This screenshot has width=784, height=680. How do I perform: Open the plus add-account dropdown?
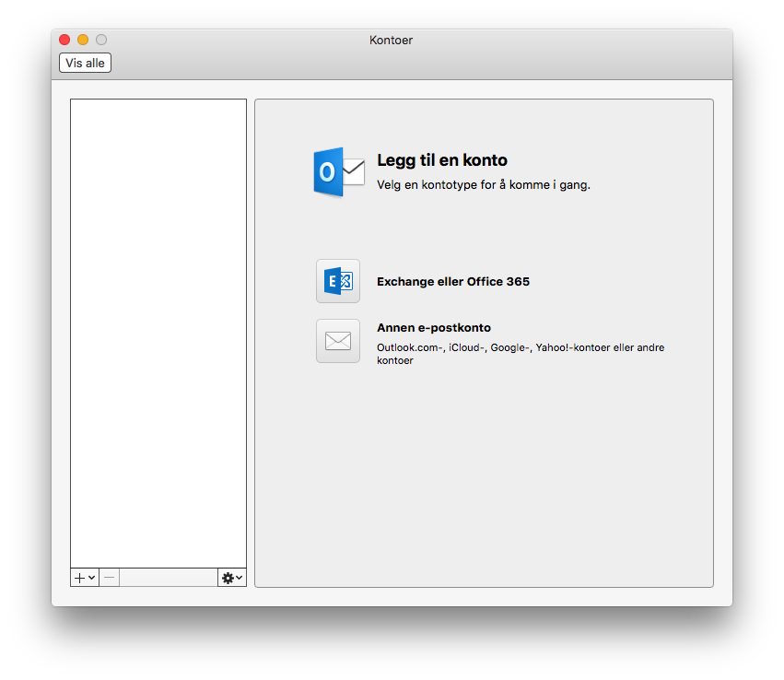coord(85,578)
